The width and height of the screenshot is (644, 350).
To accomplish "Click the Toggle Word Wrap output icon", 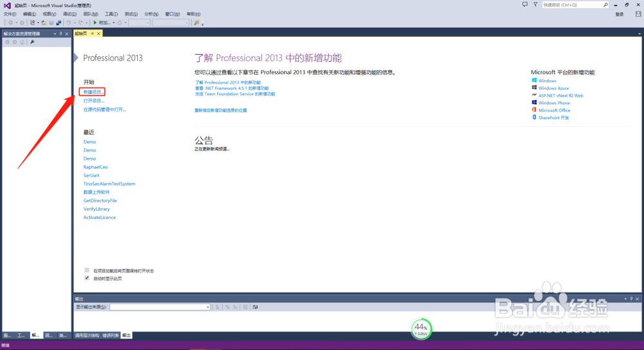I will click(x=255, y=307).
